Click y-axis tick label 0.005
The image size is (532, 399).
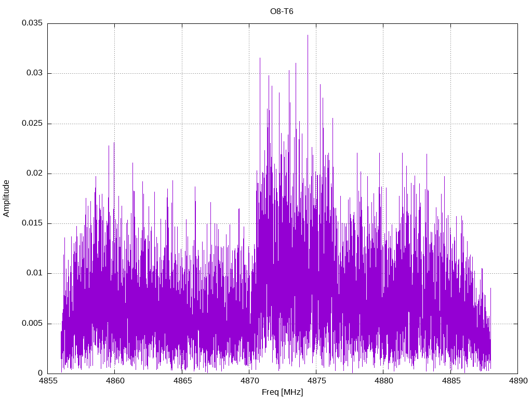point(32,323)
